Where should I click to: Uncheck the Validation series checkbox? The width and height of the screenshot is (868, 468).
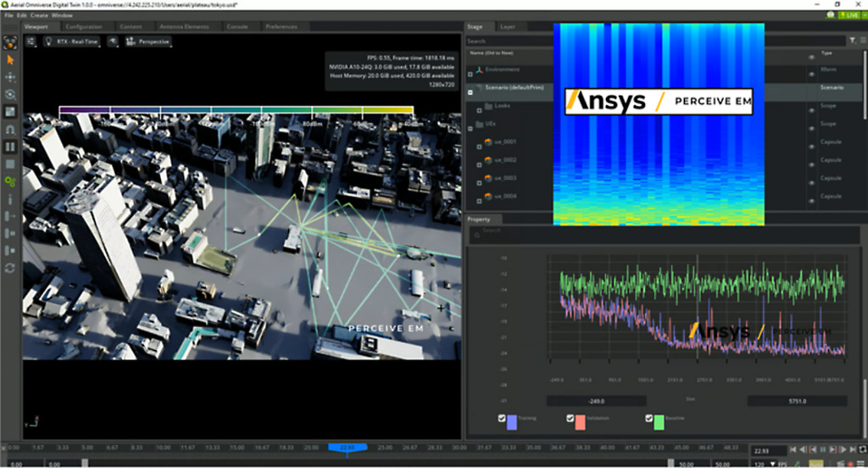click(570, 418)
